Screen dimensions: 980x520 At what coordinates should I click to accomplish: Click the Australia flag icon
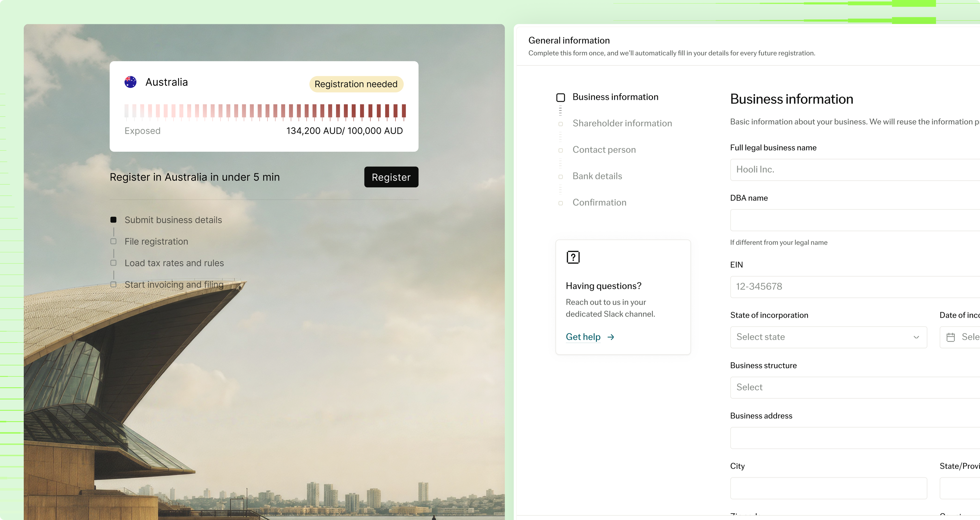coord(130,82)
